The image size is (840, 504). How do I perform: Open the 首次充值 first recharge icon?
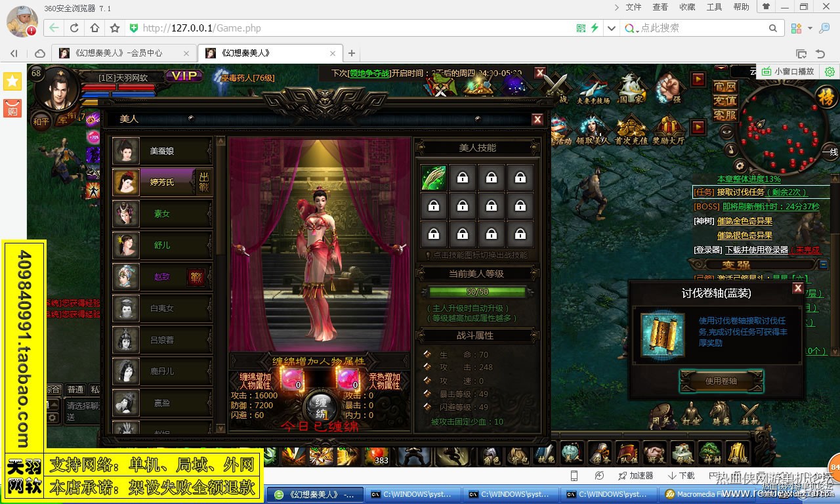pyautogui.click(x=631, y=130)
